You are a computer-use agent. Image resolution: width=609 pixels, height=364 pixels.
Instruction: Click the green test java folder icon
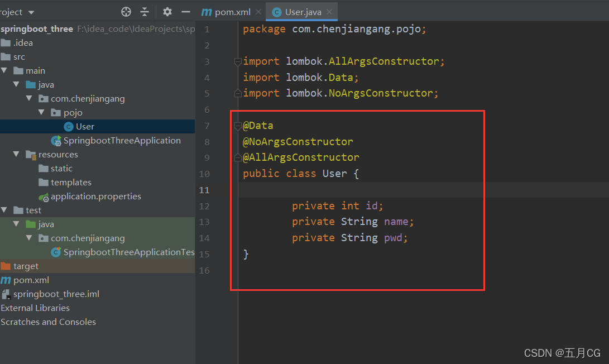pyautogui.click(x=31, y=224)
